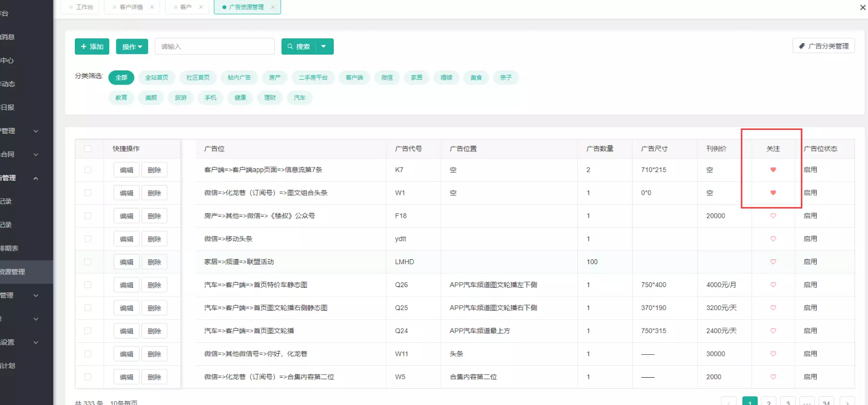Viewport: 868px width, 405px height.
Task: Filter by 全站首页 category
Action: [x=157, y=78]
